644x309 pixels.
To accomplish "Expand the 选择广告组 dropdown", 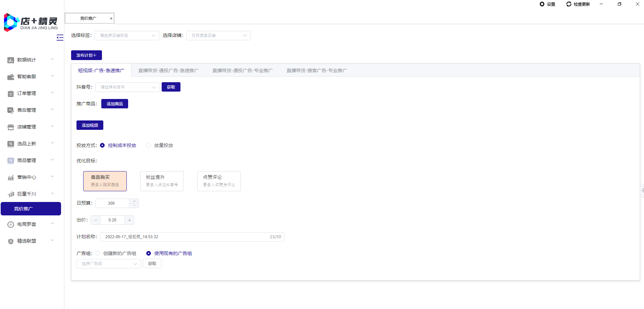I will (x=109, y=264).
